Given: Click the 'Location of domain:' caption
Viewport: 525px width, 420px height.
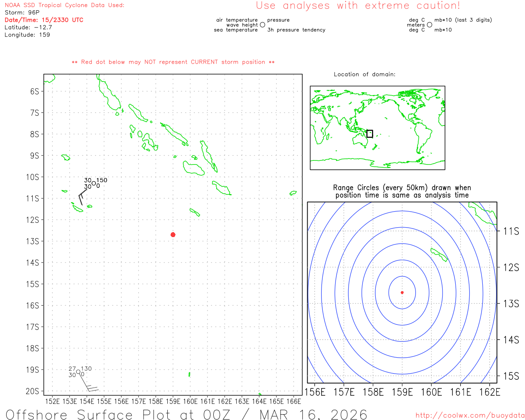Looking at the screenshot, I should tap(364, 74).
